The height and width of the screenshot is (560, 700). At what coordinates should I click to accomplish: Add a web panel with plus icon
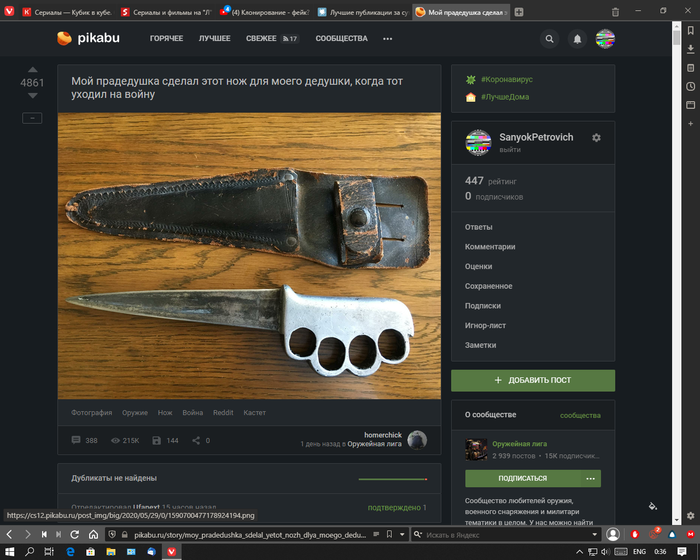(690, 124)
